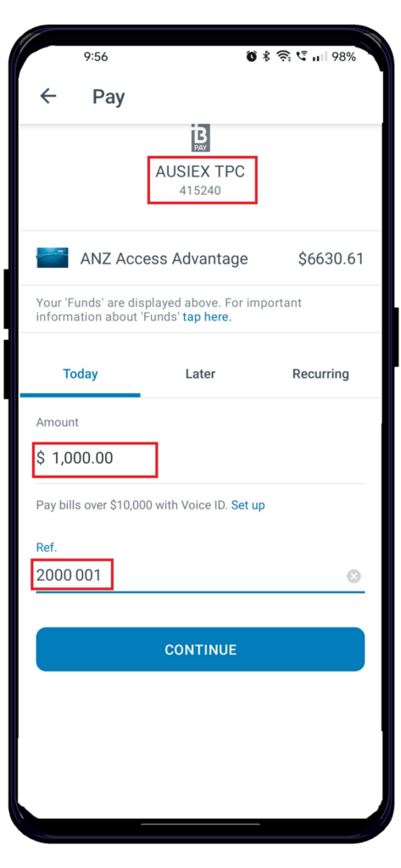Viewport: 401px width, 868px height.
Task: Open the 'tap here' Funds link
Action: [x=207, y=317]
